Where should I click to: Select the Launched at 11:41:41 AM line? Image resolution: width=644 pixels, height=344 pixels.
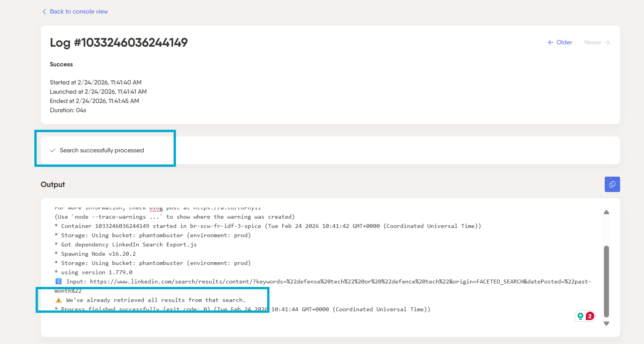[98, 92]
